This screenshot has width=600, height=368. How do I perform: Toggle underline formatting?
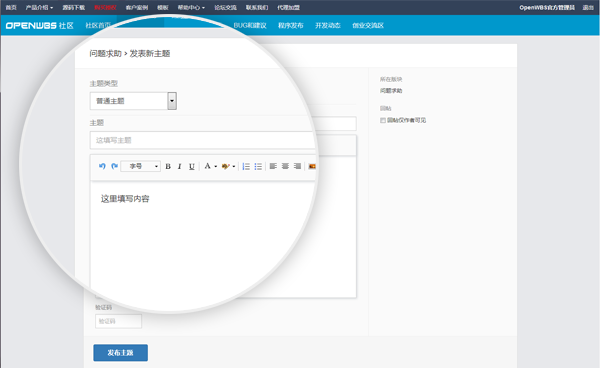[192, 166]
